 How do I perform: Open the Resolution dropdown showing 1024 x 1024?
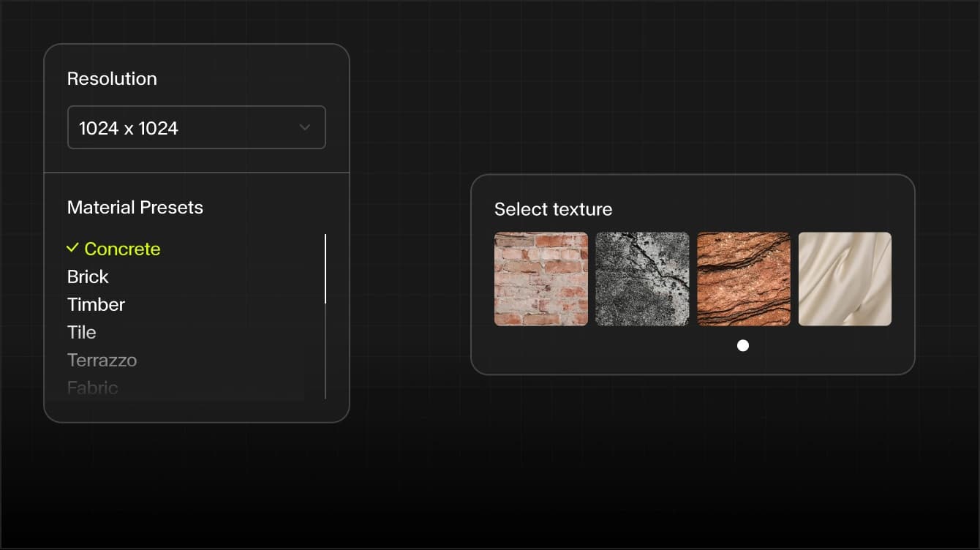tap(196, 127)
